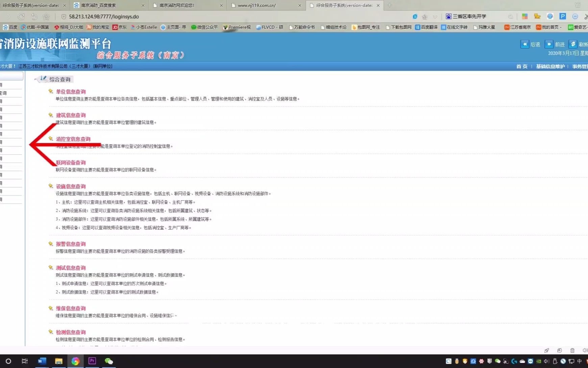Open the 报警信息查询 link
Screen dimensions: 588x368
71,244
